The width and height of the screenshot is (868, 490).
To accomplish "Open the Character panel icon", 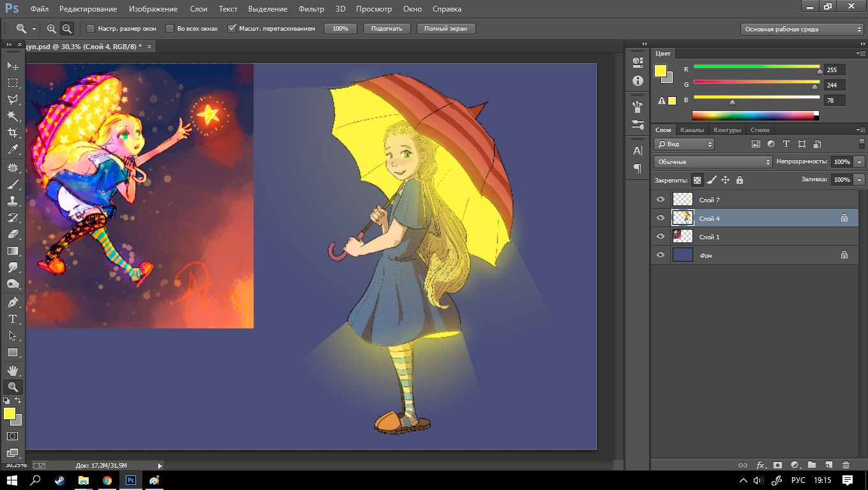I will point(637,151).
